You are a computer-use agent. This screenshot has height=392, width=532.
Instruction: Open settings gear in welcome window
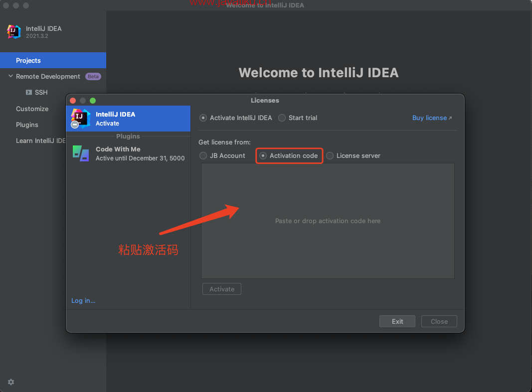point(11,382)
